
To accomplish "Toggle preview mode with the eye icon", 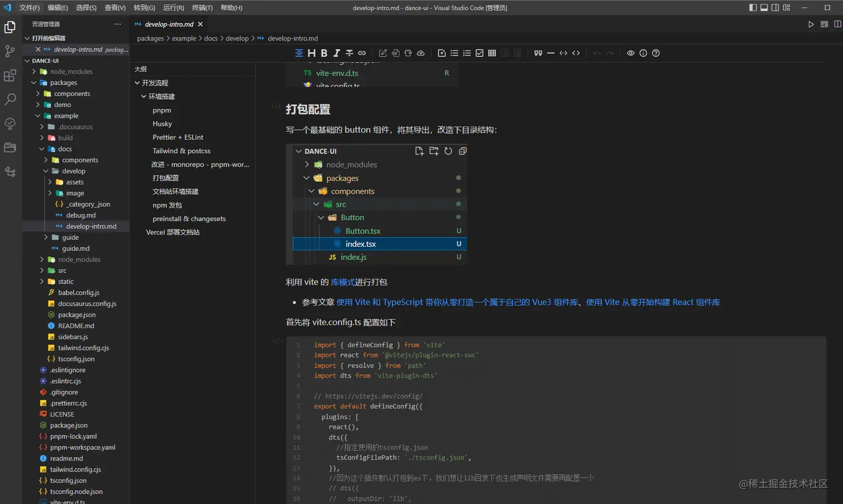I will click(x=631, y=53).
